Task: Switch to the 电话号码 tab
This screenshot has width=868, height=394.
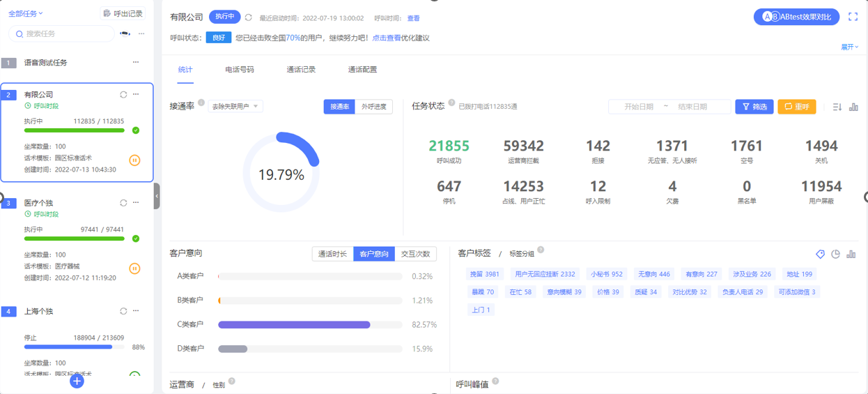Action: point(240,70)
